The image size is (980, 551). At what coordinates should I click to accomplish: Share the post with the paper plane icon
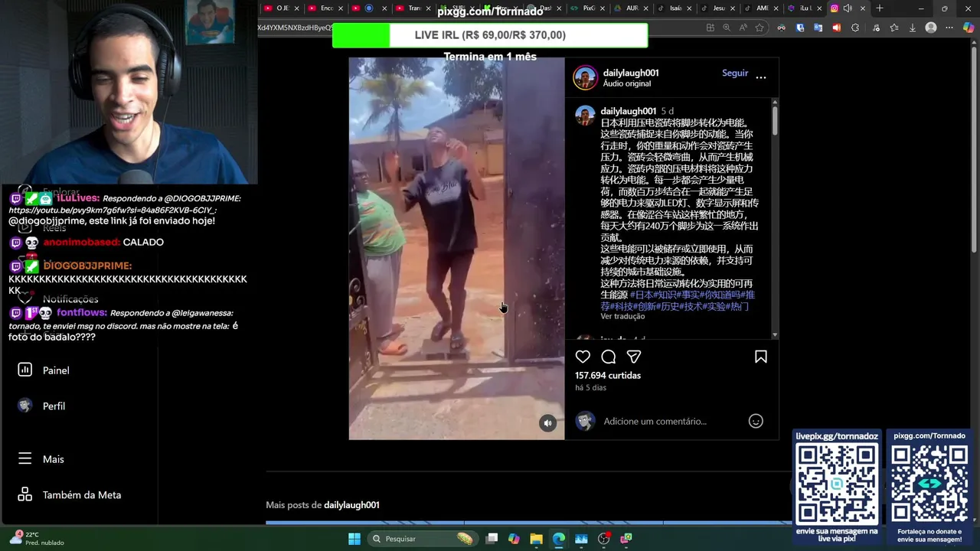click(634, 357)
